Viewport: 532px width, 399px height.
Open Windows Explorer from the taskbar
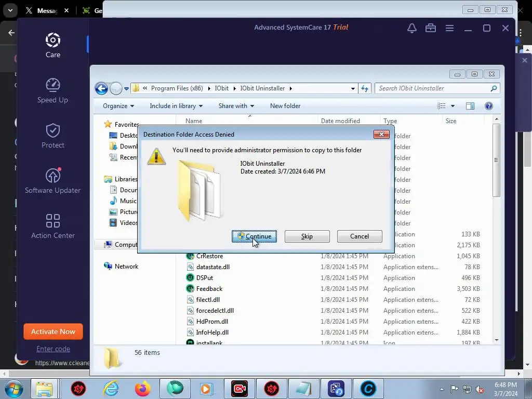coord(45,389)
